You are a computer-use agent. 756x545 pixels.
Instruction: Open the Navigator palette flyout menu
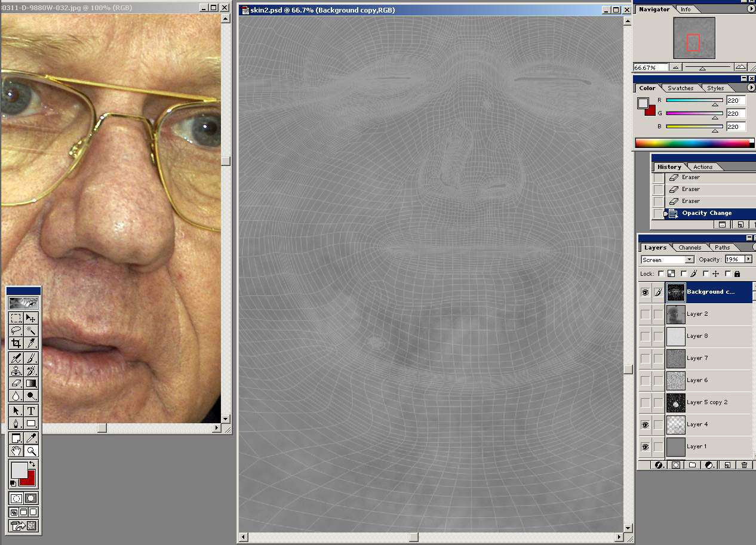click(751, 9)
